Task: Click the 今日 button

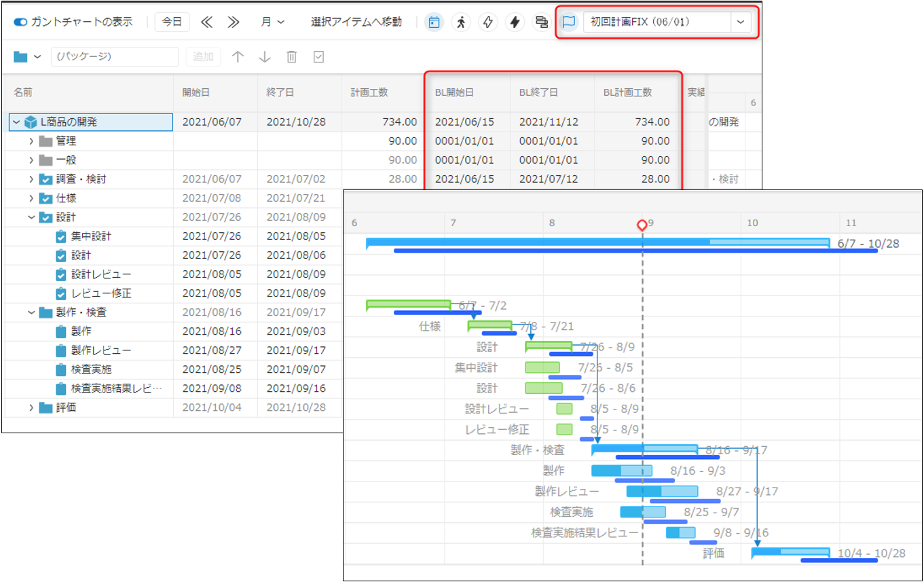Action: pyautogui.click(x=172, y=22)
